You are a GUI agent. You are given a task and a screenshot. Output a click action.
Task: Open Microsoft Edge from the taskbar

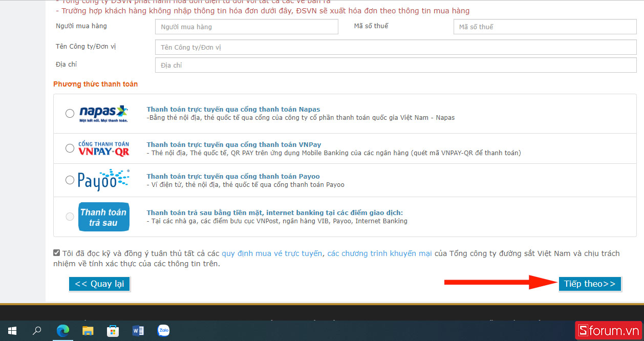click(x=62, y=331)
